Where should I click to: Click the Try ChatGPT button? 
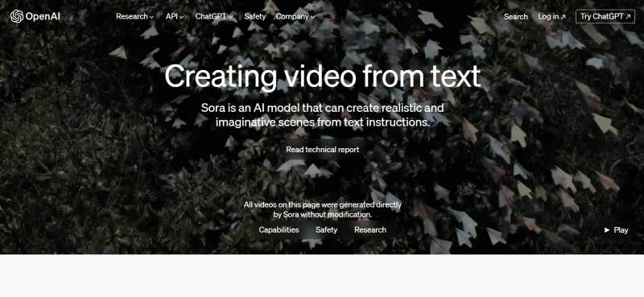605,16
